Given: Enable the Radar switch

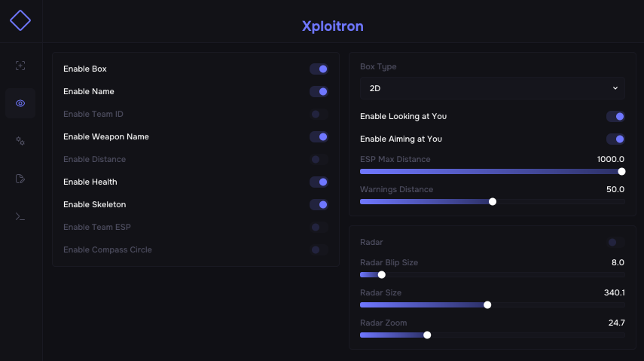Looking at the screenshot, I should [x=615, y=243].
